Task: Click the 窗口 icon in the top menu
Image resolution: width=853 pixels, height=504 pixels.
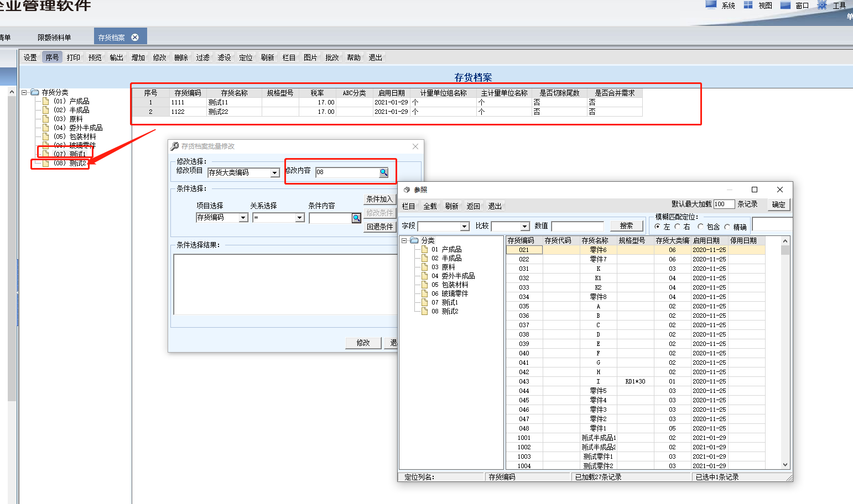Action: point(785,5)
